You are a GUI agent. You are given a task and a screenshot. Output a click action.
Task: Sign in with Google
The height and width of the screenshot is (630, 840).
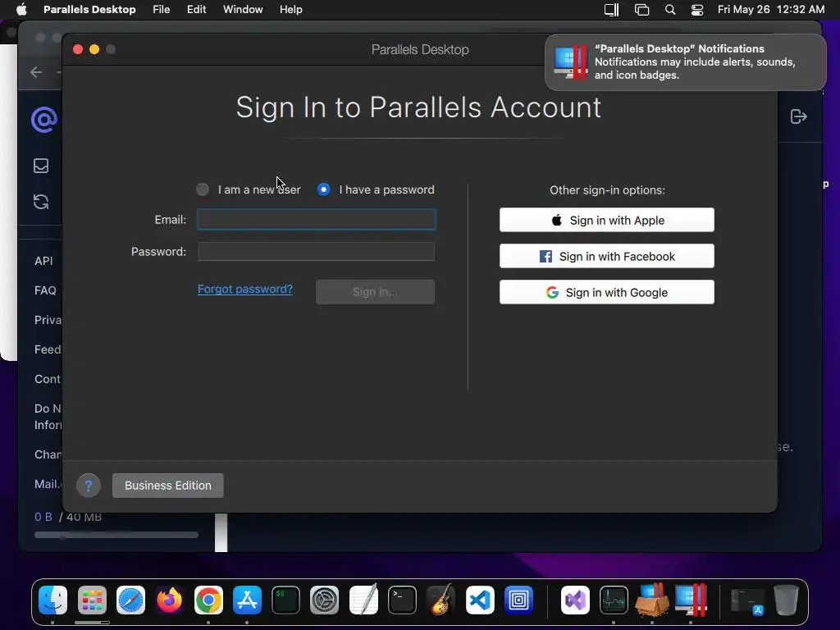[x=607, y=293]
